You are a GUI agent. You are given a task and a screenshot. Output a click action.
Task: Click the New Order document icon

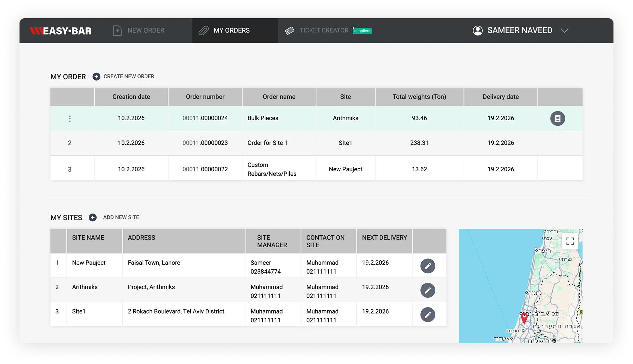pyautogui.click(x=117, y=31)
